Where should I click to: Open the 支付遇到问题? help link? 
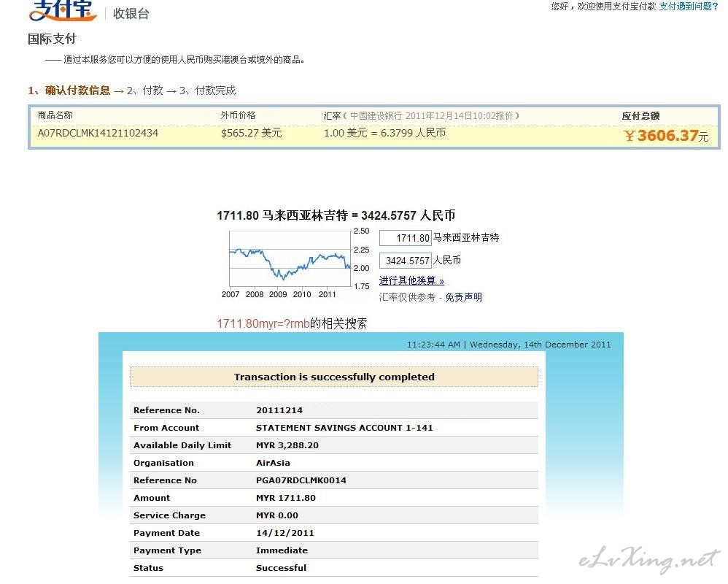click(x=688, y=7)
